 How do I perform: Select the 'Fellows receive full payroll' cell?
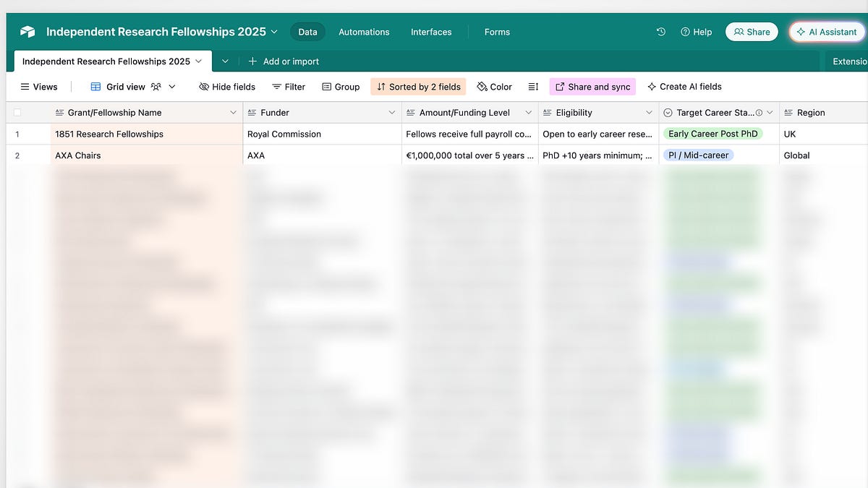[469, 134]
